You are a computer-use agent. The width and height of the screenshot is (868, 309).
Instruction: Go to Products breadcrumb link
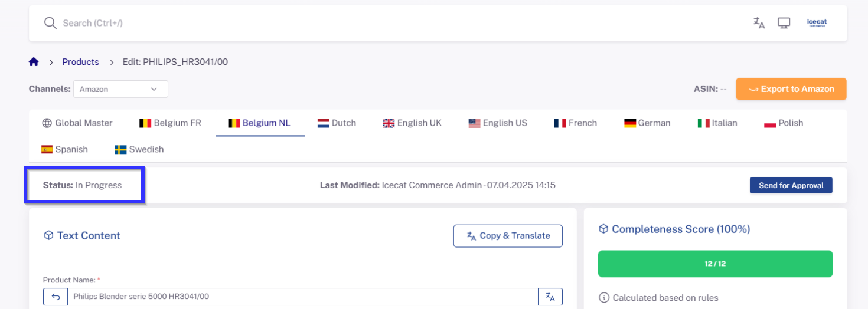(81, 62)
